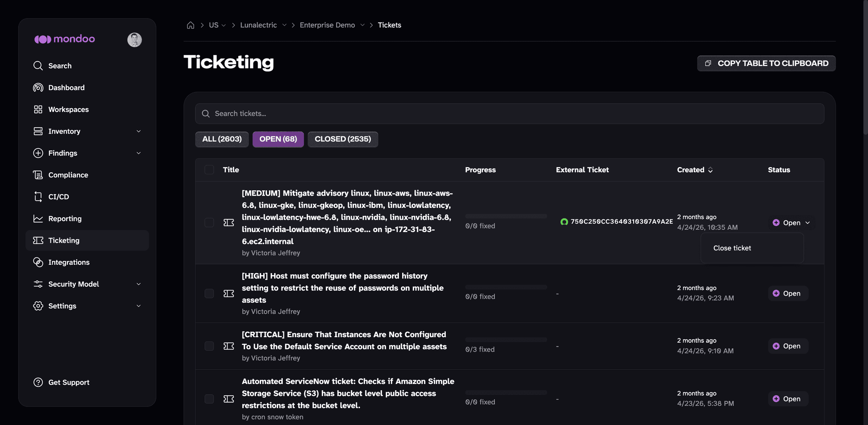Expand the Inventory sidebar chevron
The image size is (868, 425).
pos(139,131)
